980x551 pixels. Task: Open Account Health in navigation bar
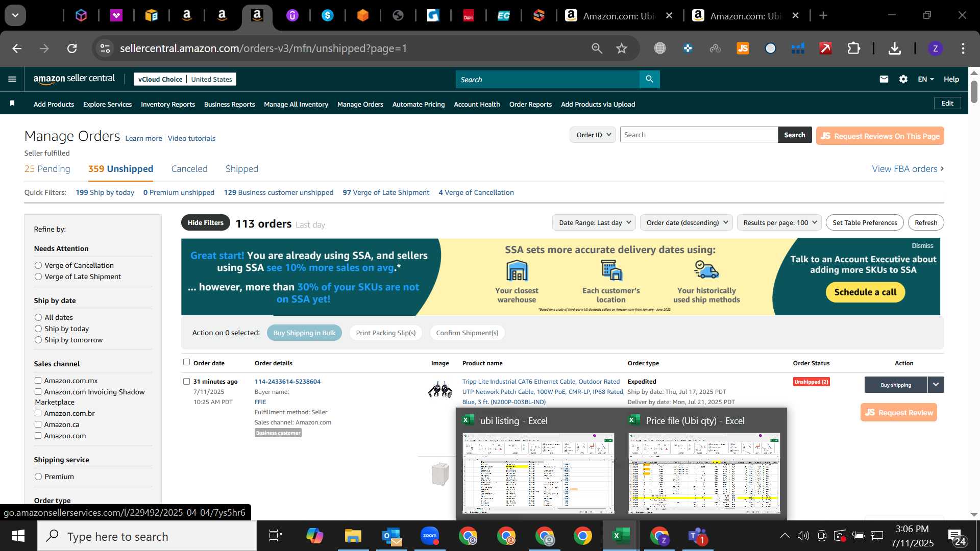click(477, 104)
